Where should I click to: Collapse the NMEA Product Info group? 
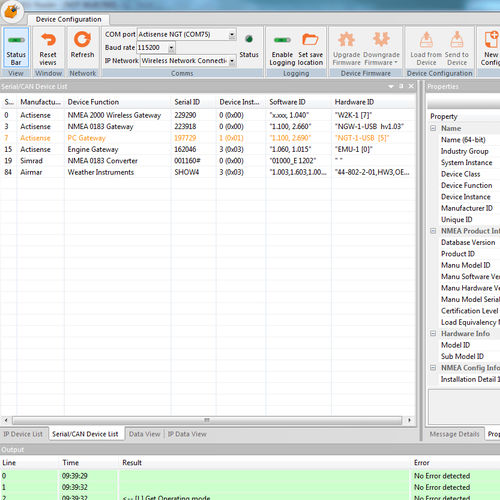pyautogui.click(x=433, y=231)
